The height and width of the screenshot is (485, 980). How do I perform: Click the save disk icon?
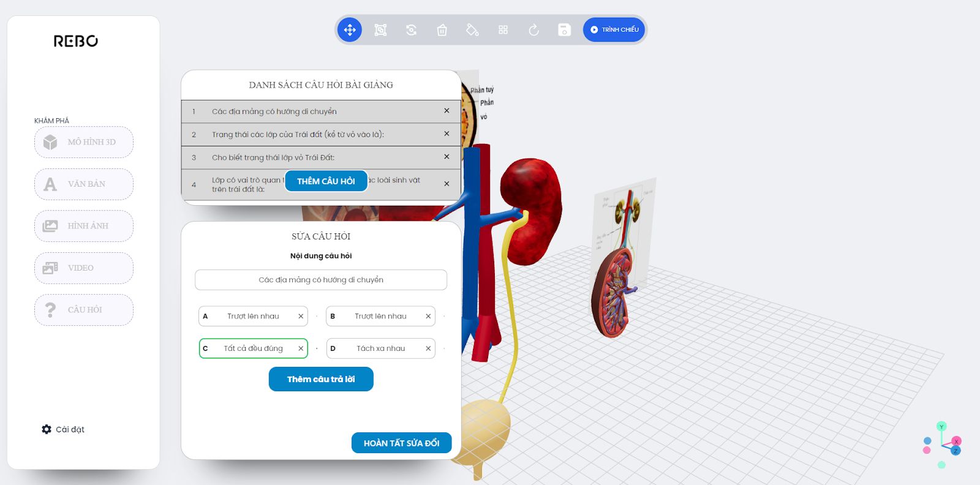564,29
